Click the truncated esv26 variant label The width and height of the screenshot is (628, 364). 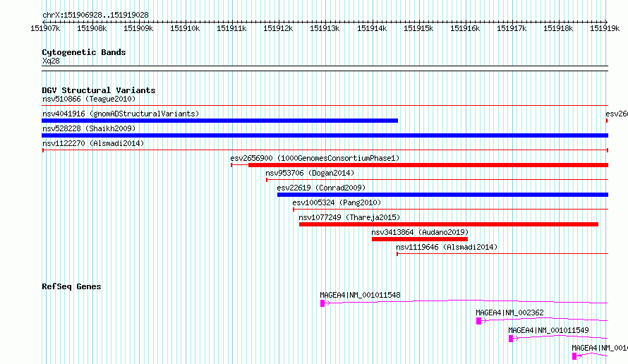[617, 114]
